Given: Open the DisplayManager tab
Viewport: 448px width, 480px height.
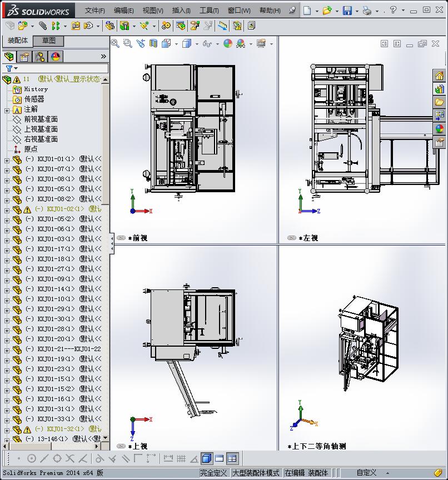Looking at the screenshot, I should tap(56, 57).
